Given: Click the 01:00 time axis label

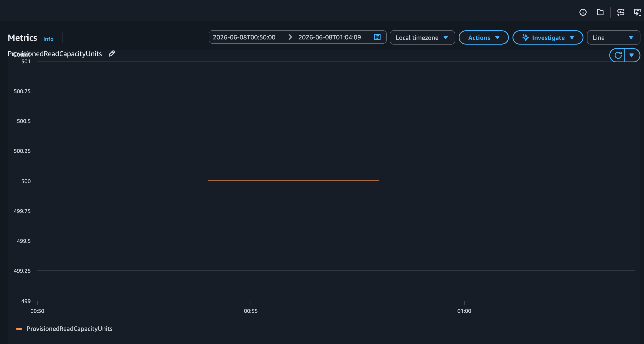Looking at the screenshot, I should tap(464, 311).
